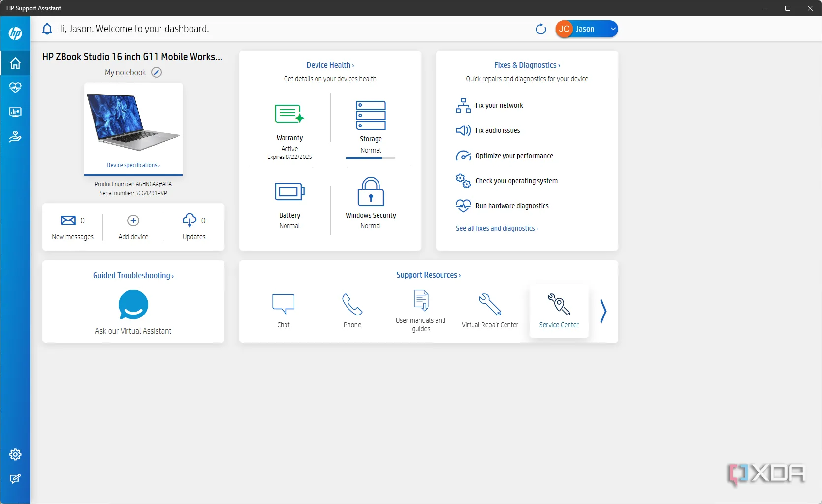Open Windows Security padlock icon
The height and width of the screenshot is (504, 822).
(x=371, y=191)
